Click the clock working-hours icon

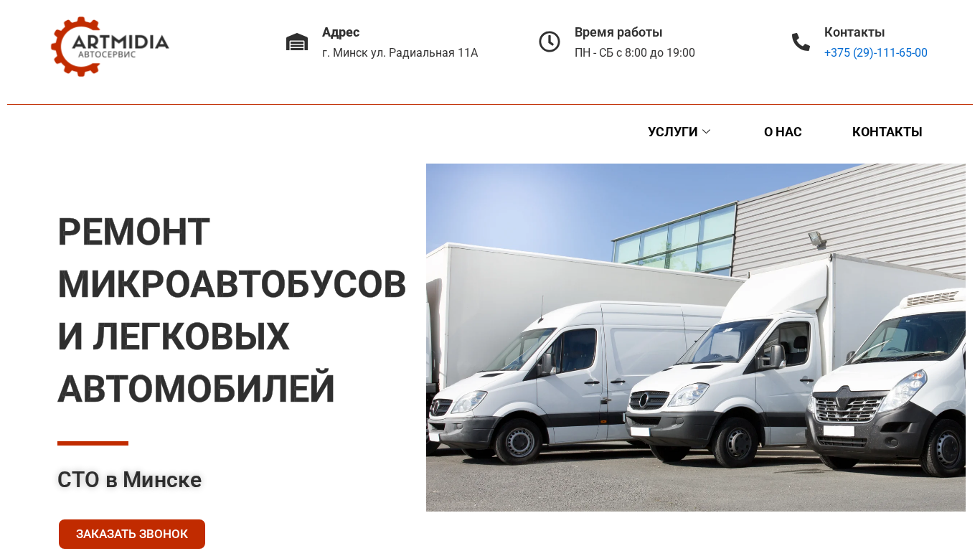click(x=550, y=42)
